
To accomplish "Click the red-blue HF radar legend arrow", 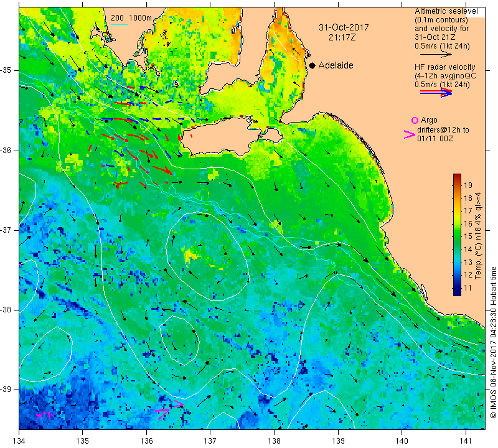I will click(436, 92).
